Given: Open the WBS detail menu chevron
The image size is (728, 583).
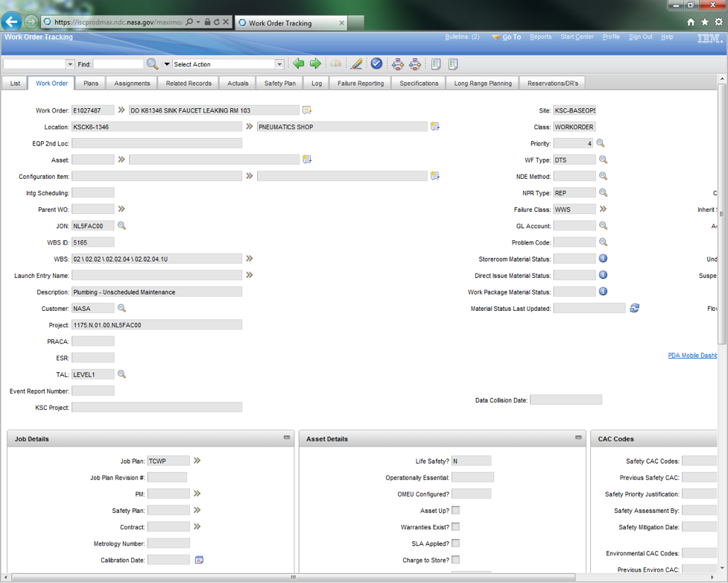Looking at the screenshot, I should pyautogui.click(x=250, y=258).
